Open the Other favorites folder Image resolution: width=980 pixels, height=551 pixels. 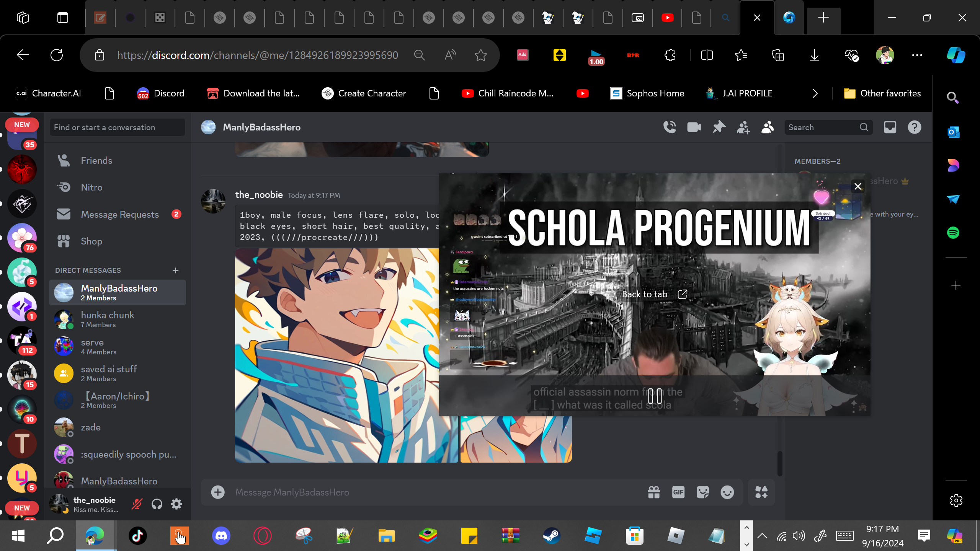(x=882, y=93)
